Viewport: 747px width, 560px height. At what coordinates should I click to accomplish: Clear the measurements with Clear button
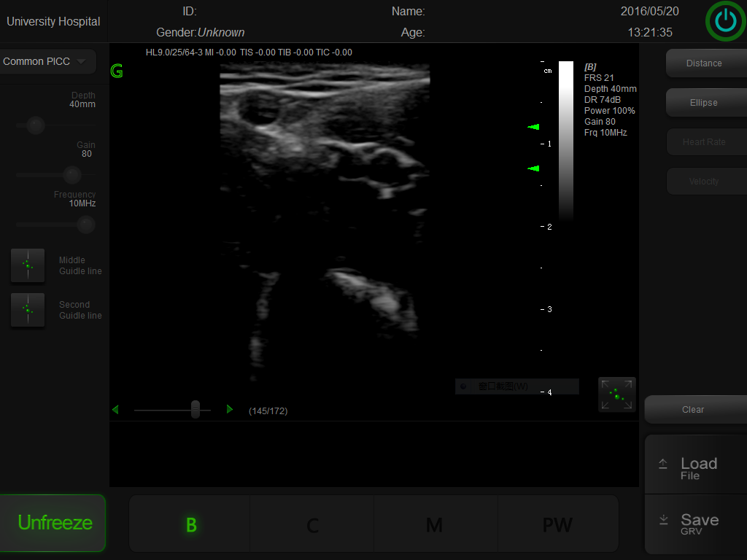tap(694, 410)
